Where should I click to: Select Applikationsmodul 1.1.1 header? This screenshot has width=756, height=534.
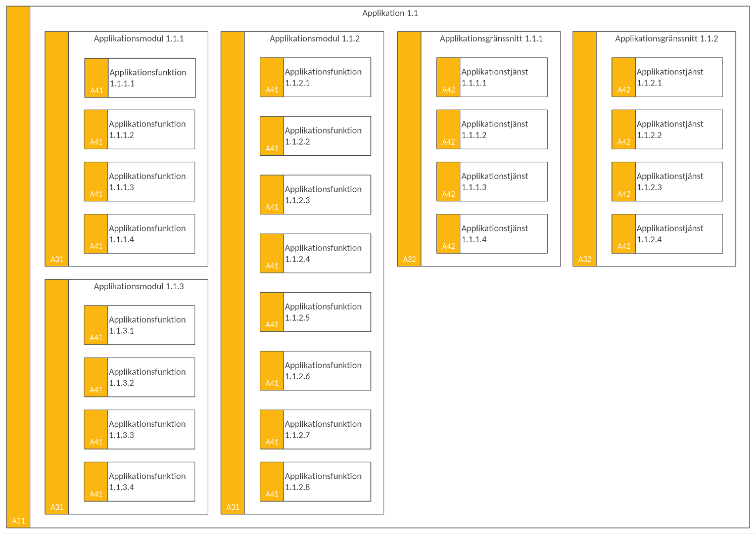[x=138, y=38]
